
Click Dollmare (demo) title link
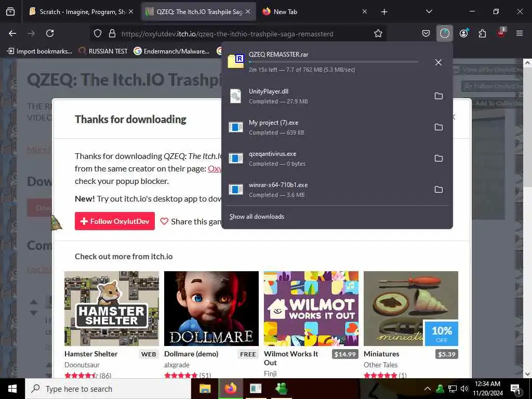point(191,354)
